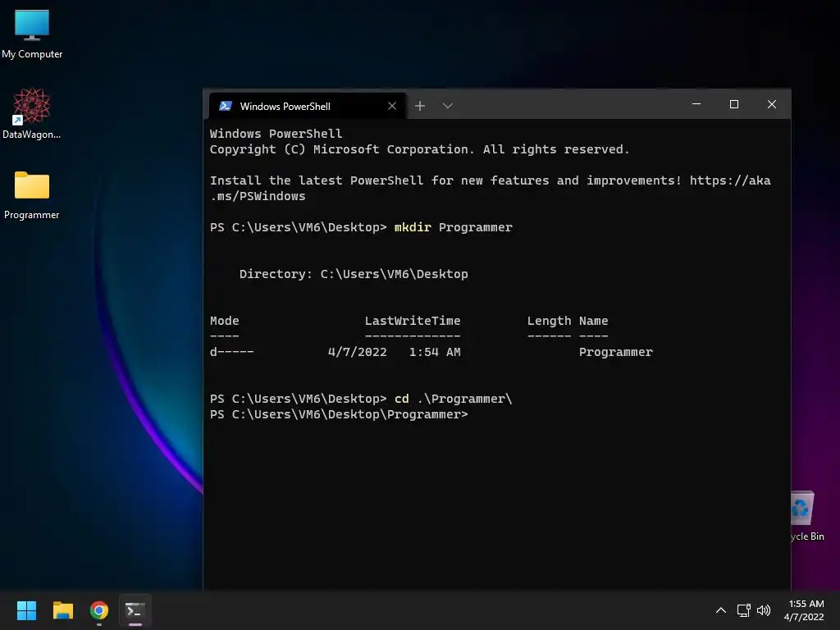Click the 'Length' column header

tap(549, 321)
